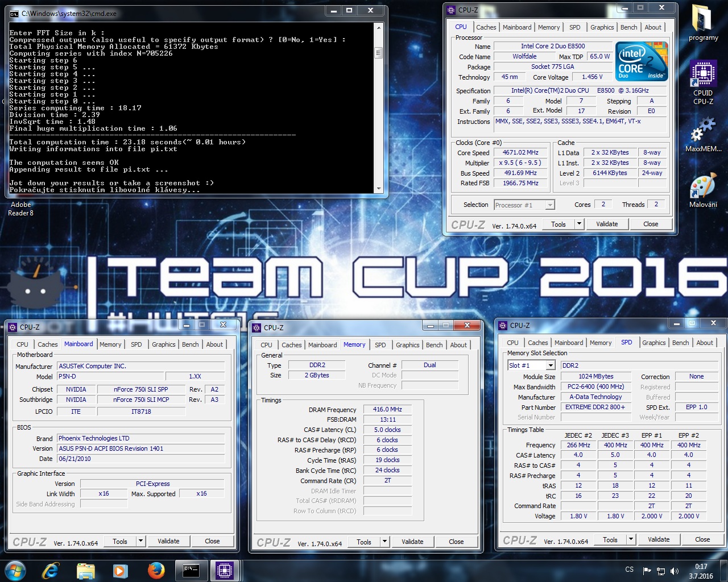728x582 pixels.
Task: Launch Firefox from the taskbar
Action: pyautogui.click(x=156, y=570)
